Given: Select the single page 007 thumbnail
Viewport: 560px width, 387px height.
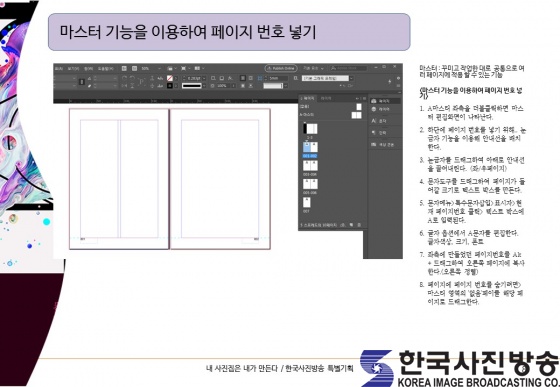Looking at the screenshot, I should tap(306, 202).
